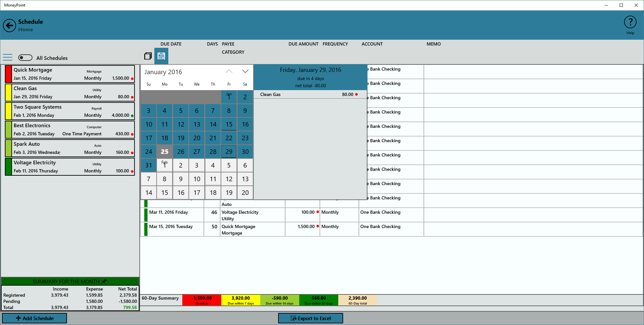Select January 22 in the calendar
The height and width of the screenshot is (325, 644).
[229, 138]
